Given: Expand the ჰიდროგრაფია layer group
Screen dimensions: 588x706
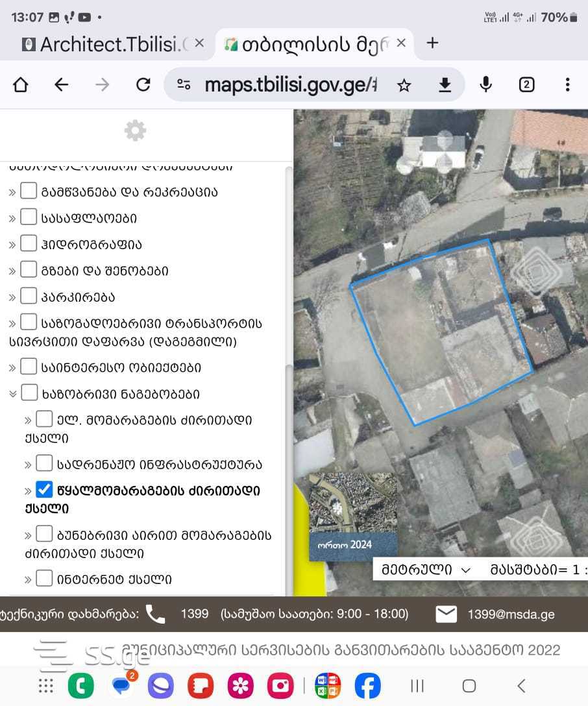Looking at the screenshot, I should click(12, 245).
